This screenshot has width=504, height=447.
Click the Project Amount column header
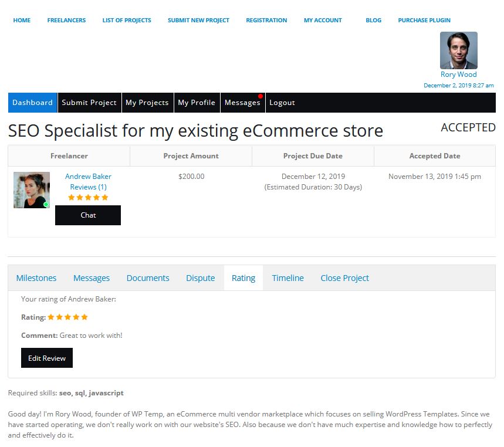pos(191,156)
